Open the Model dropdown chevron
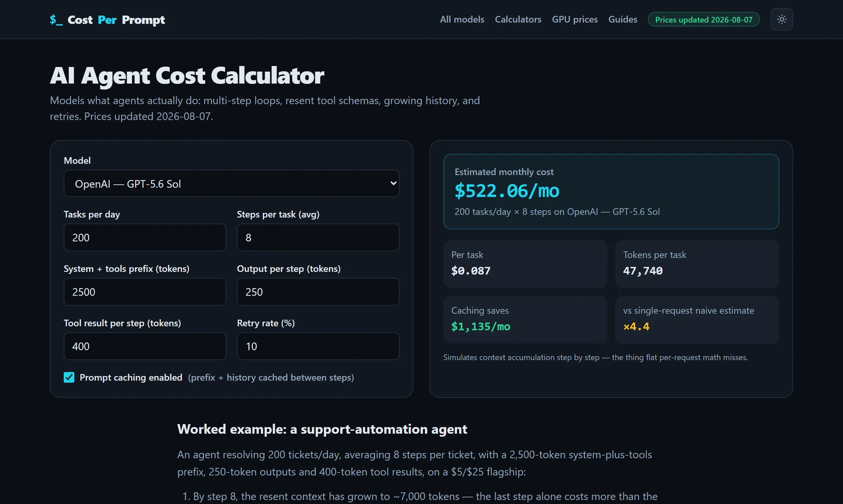Image resolution: width=843 pixels, height=504 pixels. pos(393,183)
